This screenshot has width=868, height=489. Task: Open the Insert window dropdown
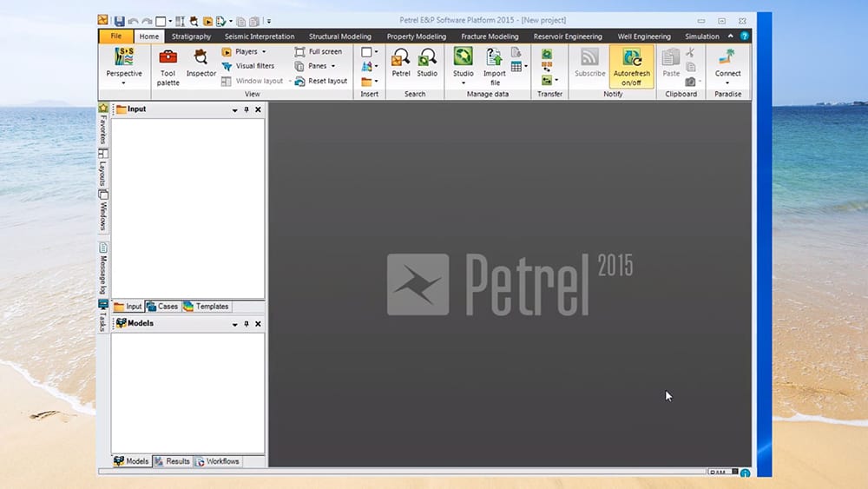click(x=377, y=52)
